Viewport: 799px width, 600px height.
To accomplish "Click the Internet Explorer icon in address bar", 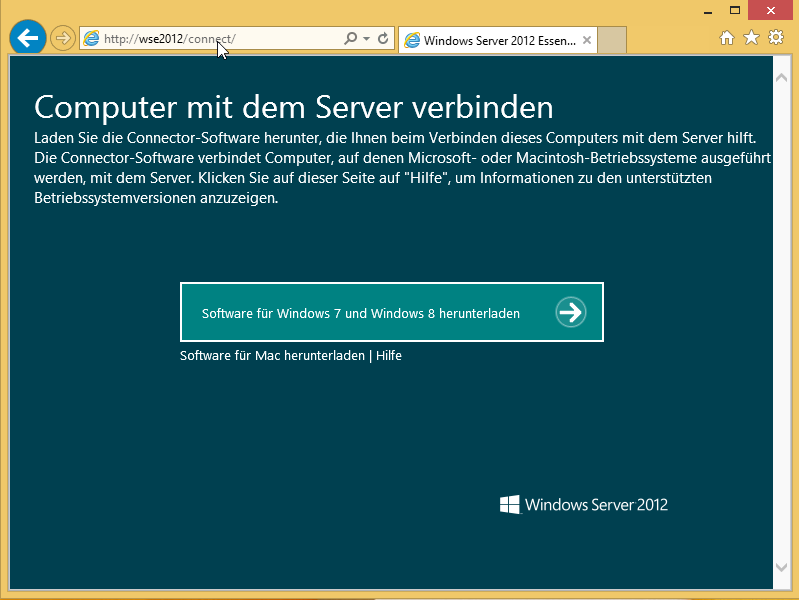I will tap(92, 39).
